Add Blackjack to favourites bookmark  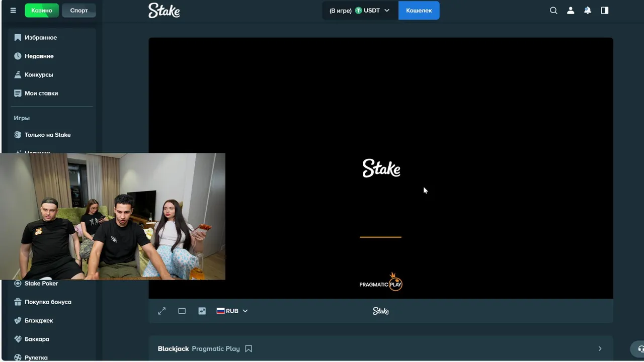pos(249,349)
